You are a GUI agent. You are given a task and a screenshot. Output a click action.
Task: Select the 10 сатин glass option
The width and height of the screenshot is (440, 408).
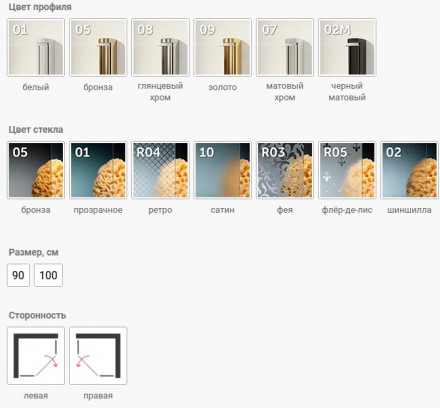pos(223,170)
